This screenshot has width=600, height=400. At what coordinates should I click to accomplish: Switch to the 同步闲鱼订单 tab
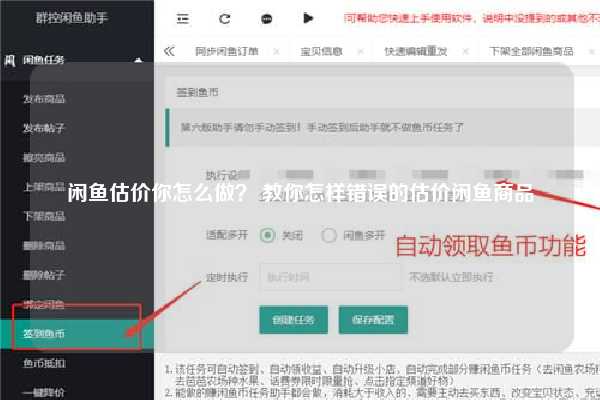[x=227, y=51]
